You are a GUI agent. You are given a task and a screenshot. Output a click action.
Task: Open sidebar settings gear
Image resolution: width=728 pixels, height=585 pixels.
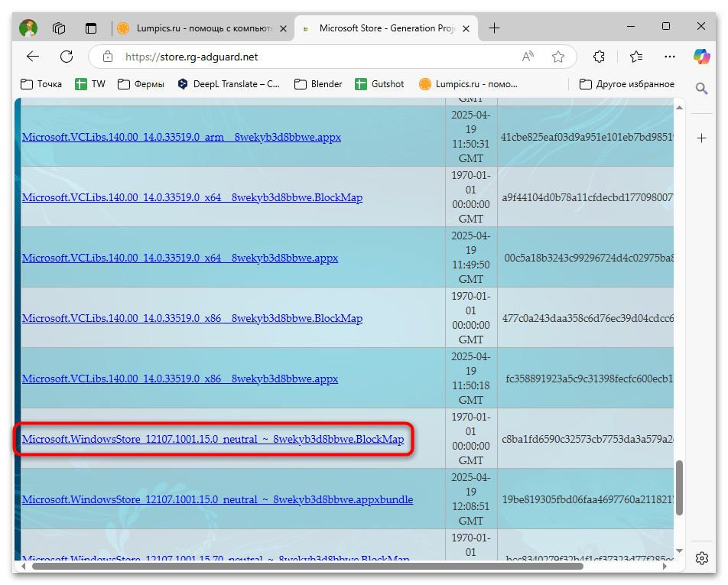[x=701, y=557]
